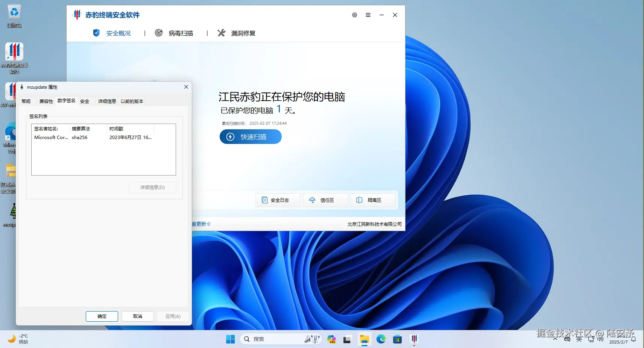Viewport: 644px width, 348px height.
Task: Select the 数字签名 tab in properties
Action: [x=67, y=101]
